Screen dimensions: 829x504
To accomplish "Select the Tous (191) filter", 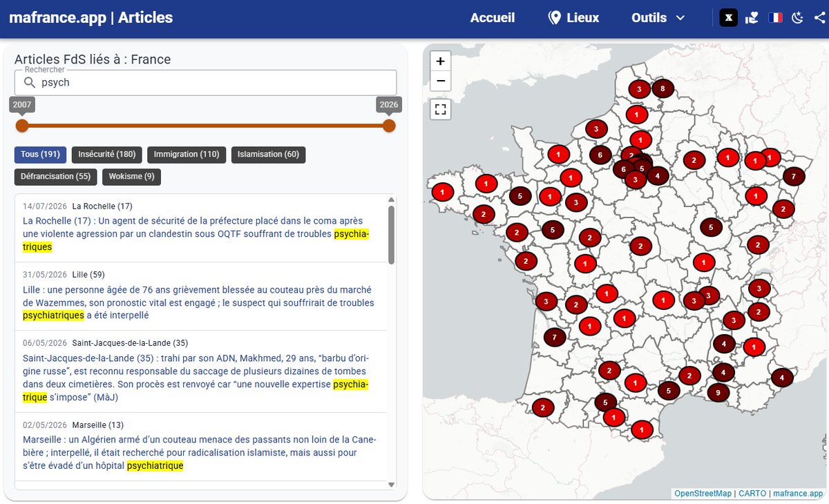I will point(40,154).
